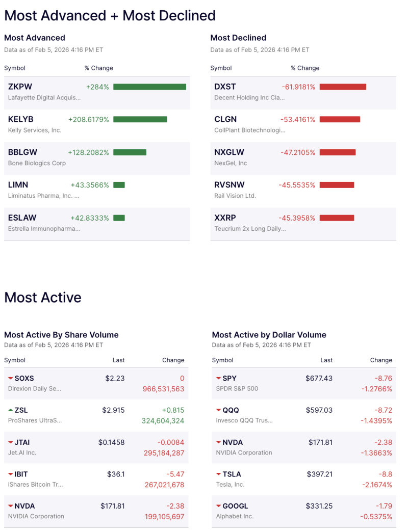Click the green up arrow beside ZSL
The height and width of the screenshot is (532, 408).
tap(10, 410)
